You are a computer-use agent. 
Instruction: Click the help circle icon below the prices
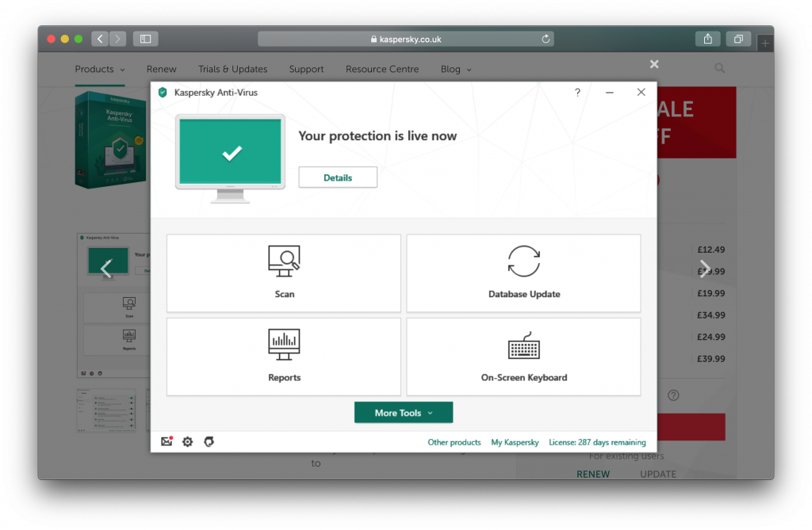tap(673, 395)
